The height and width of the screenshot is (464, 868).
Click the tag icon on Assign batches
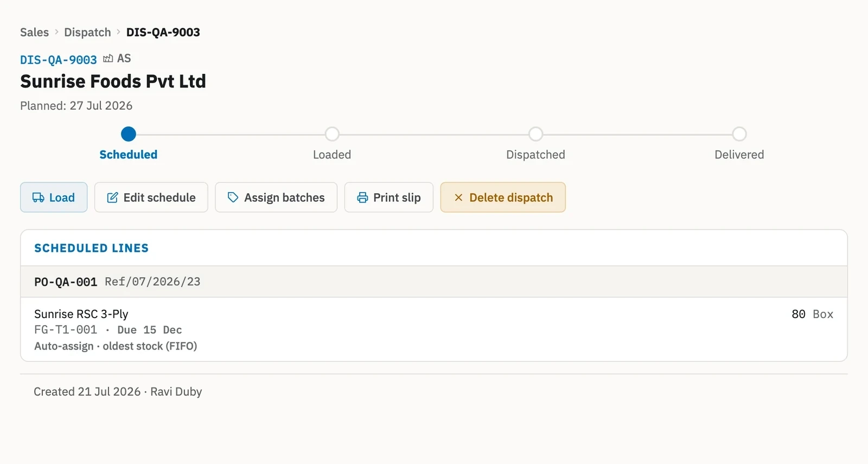pos(233,198)
